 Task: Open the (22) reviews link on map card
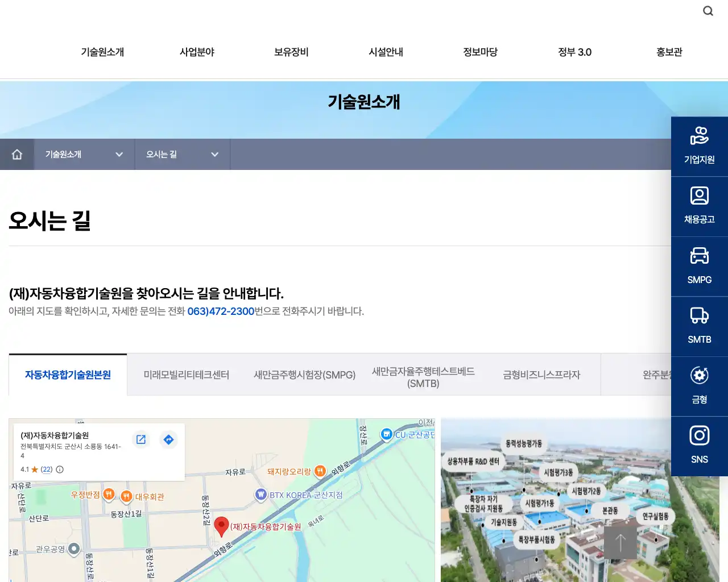coord(45,469)
